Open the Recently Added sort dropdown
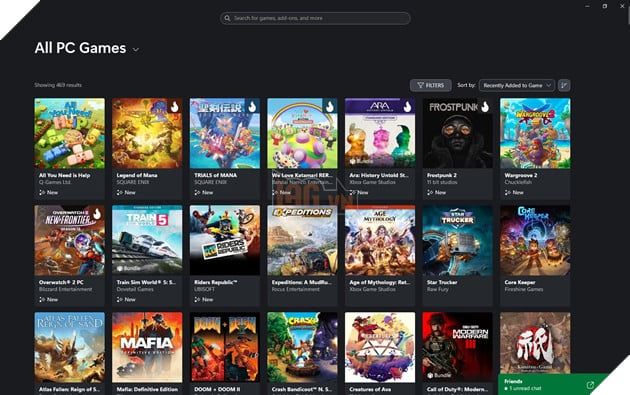The image size is (630, 395). [517, 85]
